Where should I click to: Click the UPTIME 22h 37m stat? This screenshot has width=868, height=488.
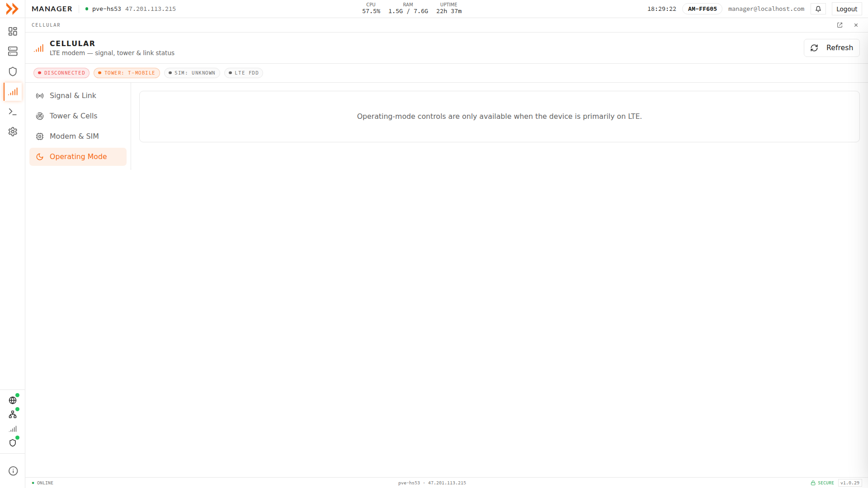click(x=448, y=8)
